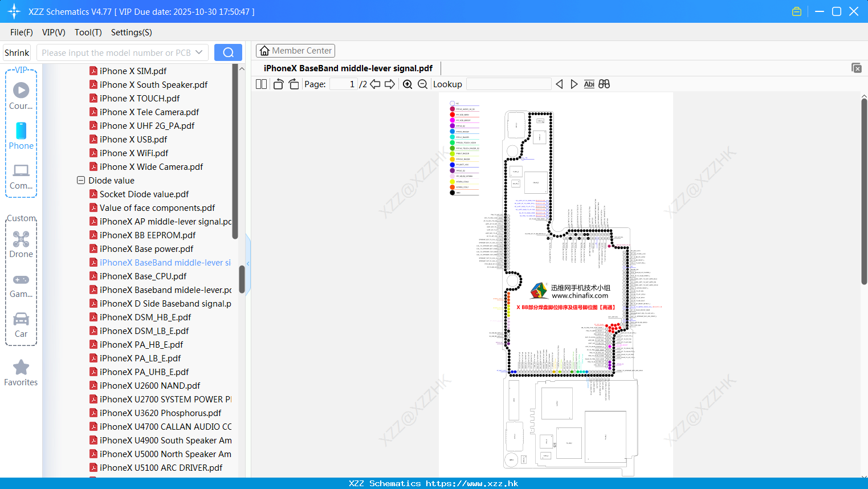Image resolution: width=868 pixels, height=489 pixels.
Task: Collapse sidebar with the splitter handle
Action: pyautogui.click(x=248, y=263)
